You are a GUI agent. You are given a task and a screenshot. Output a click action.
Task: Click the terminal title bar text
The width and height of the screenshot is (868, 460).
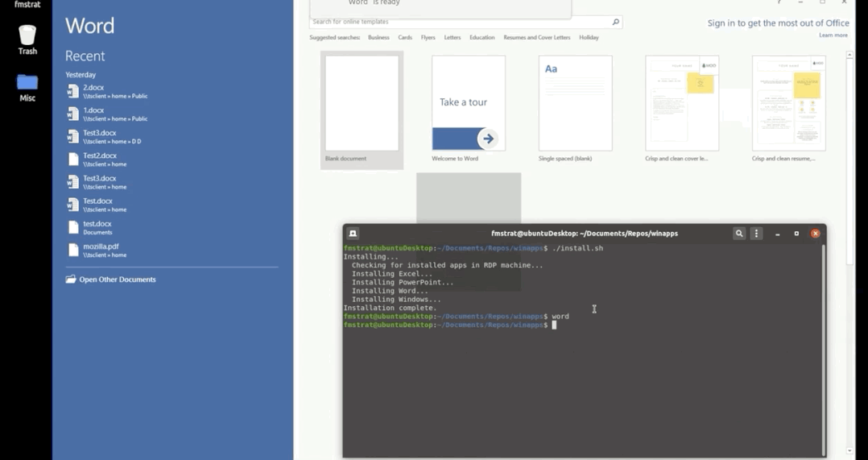pos(584,234)
